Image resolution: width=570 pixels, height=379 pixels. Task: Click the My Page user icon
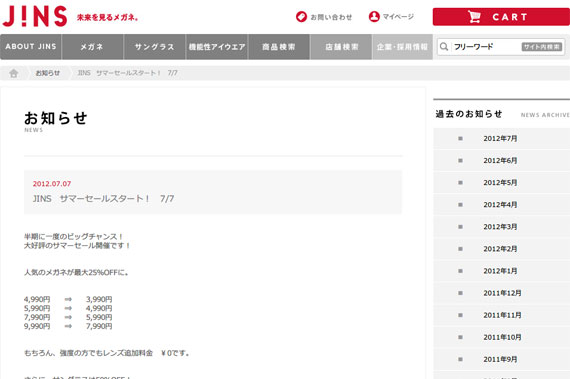coord(374,16)
